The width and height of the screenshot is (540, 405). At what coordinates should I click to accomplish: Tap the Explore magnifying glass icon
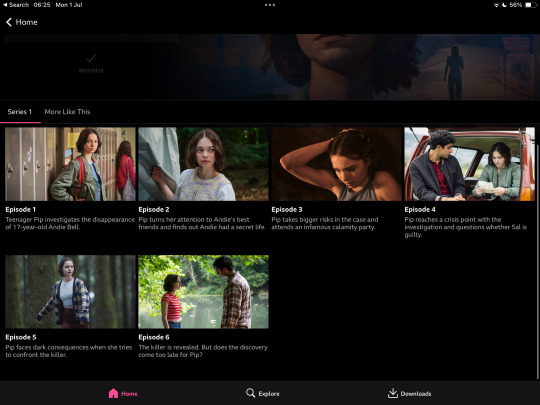coord(250,393)
